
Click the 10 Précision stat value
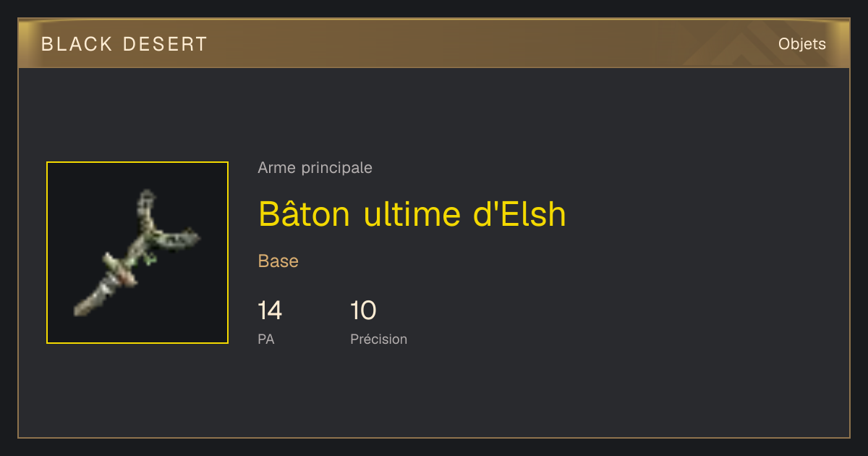(x=363, y=311)
